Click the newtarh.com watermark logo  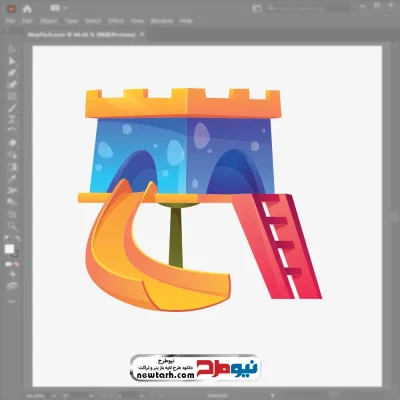[195, 367]
